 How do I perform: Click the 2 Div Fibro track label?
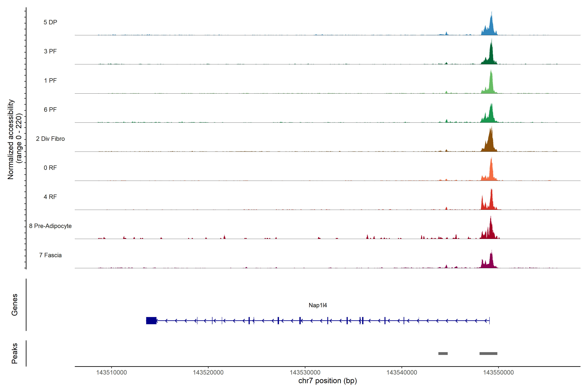point(50,139)
